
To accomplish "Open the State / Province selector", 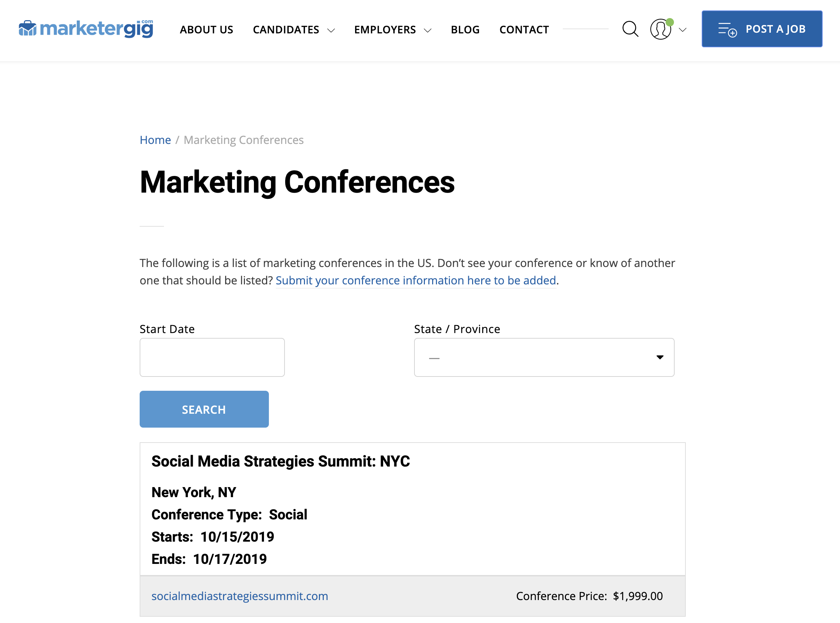I will (544, 357).
